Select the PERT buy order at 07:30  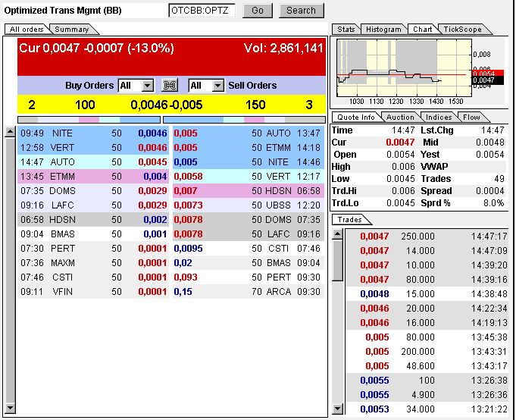point(93,248)
